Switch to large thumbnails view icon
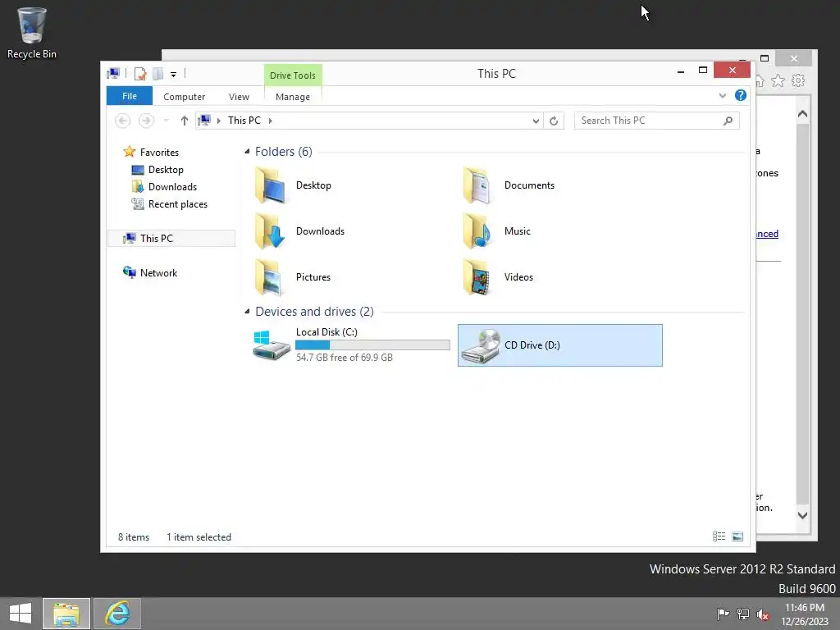 [x=737, y=536]
